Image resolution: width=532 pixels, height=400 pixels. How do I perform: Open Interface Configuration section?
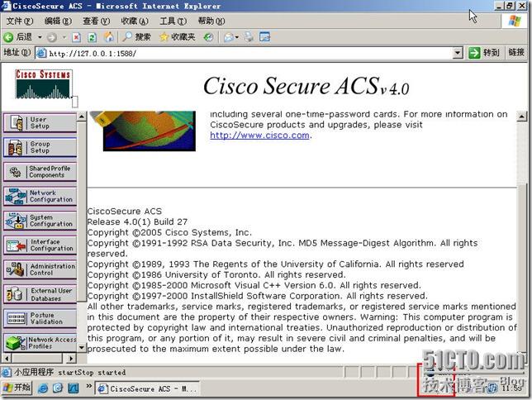(x=40, y=245)
